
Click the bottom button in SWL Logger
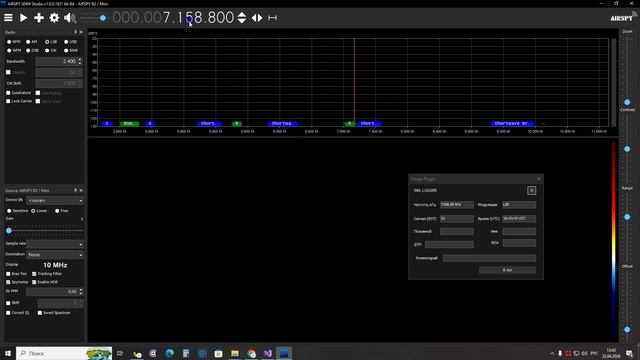tap(507, 270)
